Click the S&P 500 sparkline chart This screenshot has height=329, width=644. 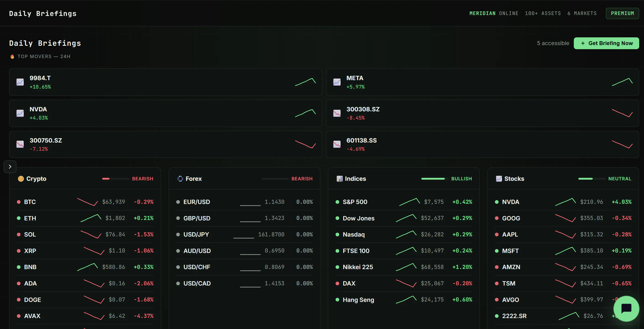tap(409, 202)
